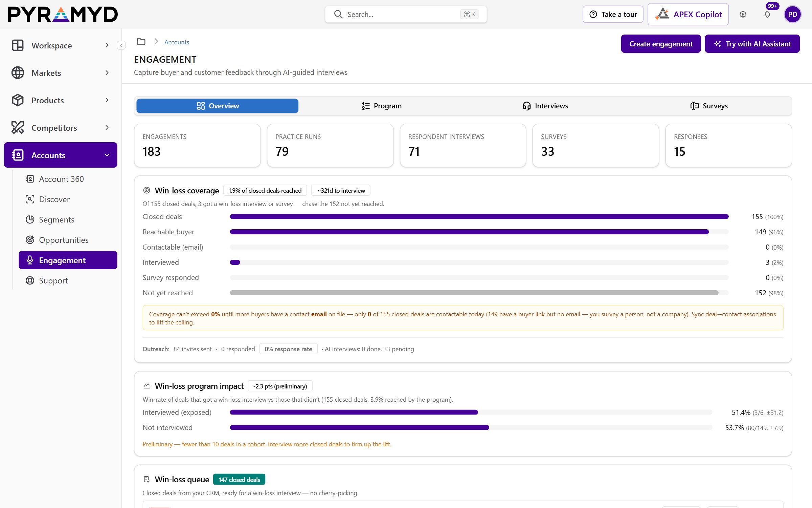Click Take a tour button
812x508 pixels.
pyautogui.click(x=613, y=14)
